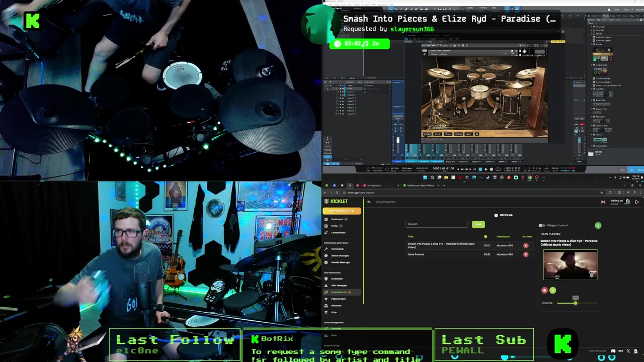Delete the Gone Forever song request

pyautogui.click(x=526, y=254)
